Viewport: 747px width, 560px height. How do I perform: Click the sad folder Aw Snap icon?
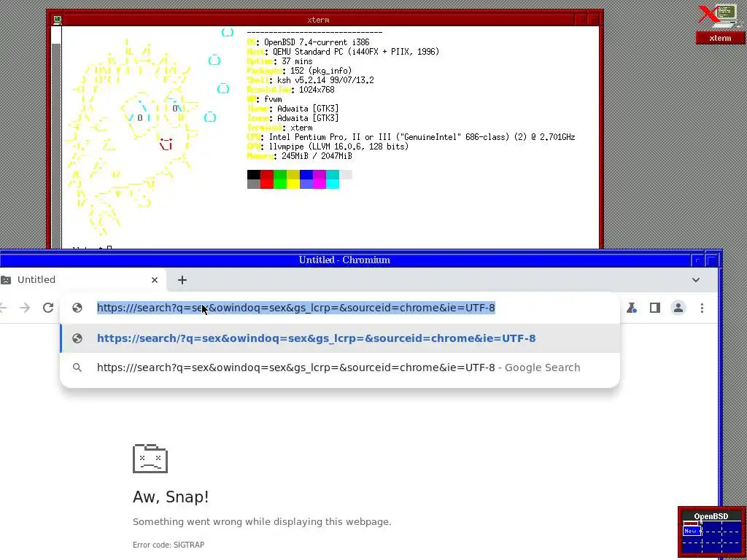coord(150,458)
